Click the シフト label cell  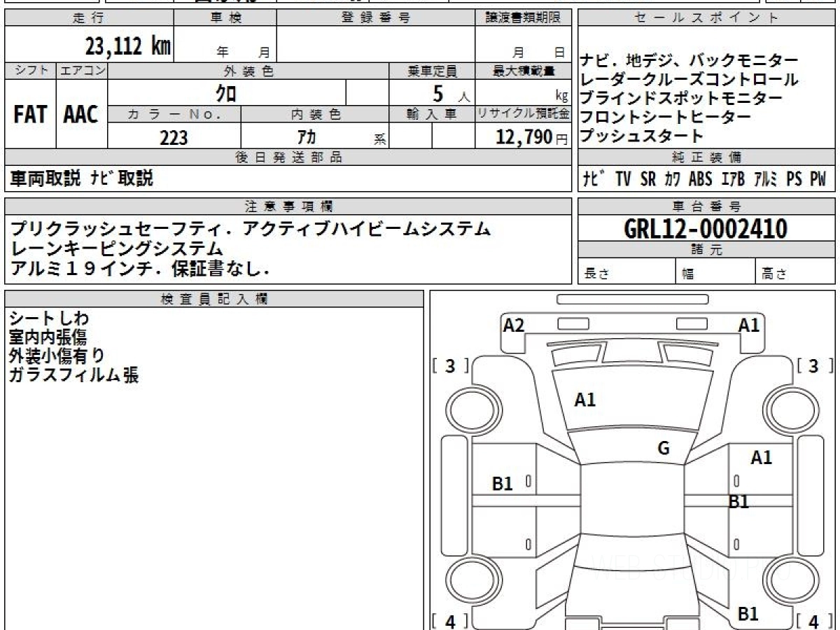[x=30, y=71]
